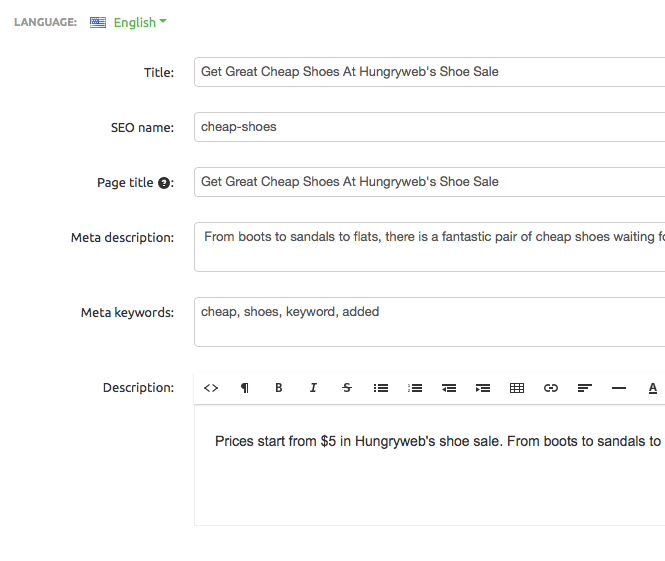
Task: Click into the SEO name field
Action: [x=430, y=127]
